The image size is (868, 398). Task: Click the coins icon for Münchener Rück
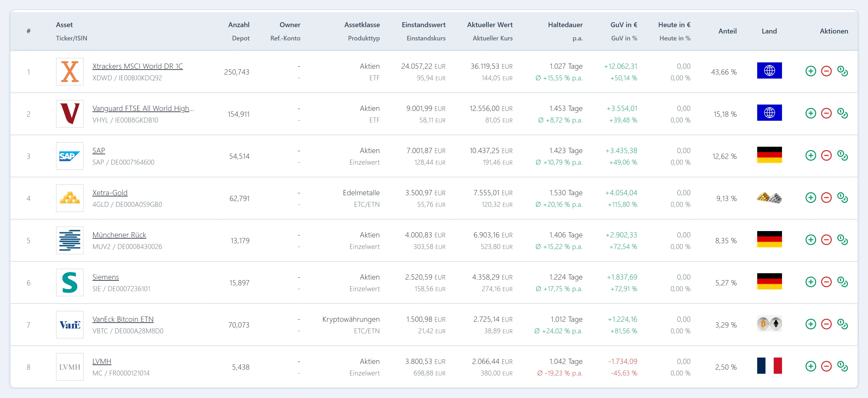click(842, 240)
